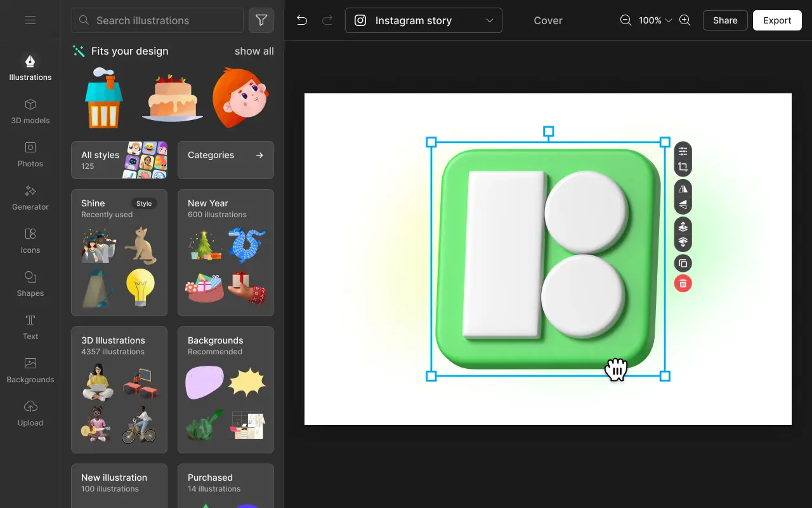This screenshot has width=812, height=508.
Task: Flip the selected illustration horizontally
Action: click(683, 188)
